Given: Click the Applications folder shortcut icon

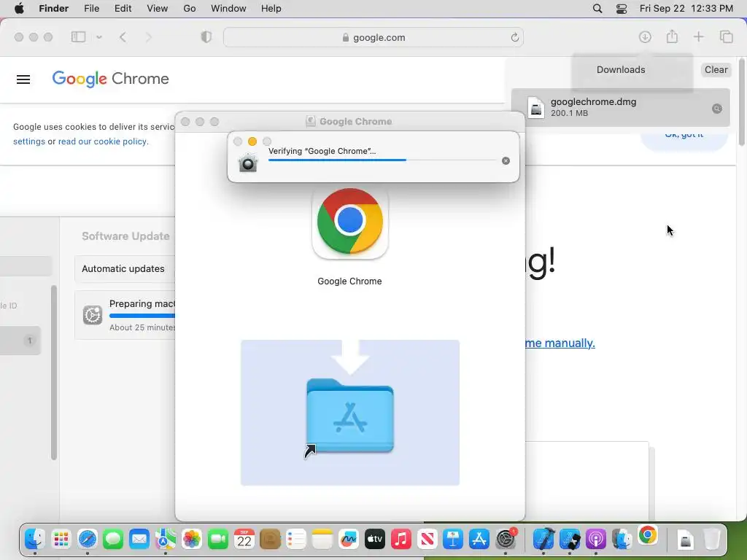Looking at the screenshot, I should 350,415.
